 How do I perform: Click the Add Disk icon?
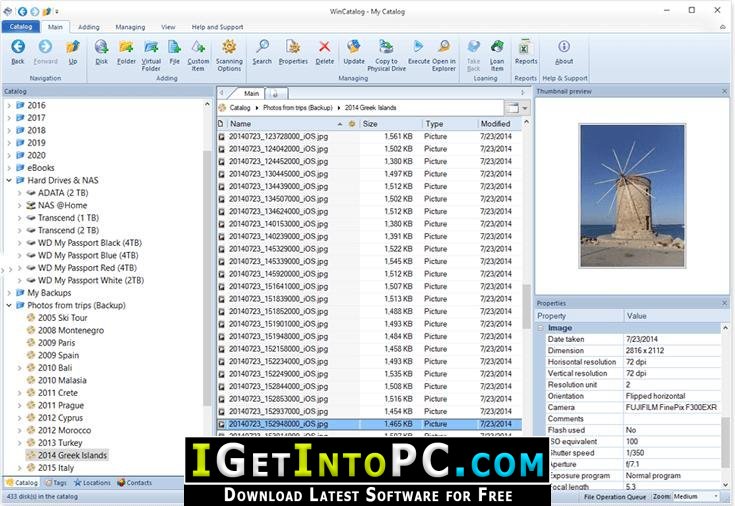(x=102, y=46)
